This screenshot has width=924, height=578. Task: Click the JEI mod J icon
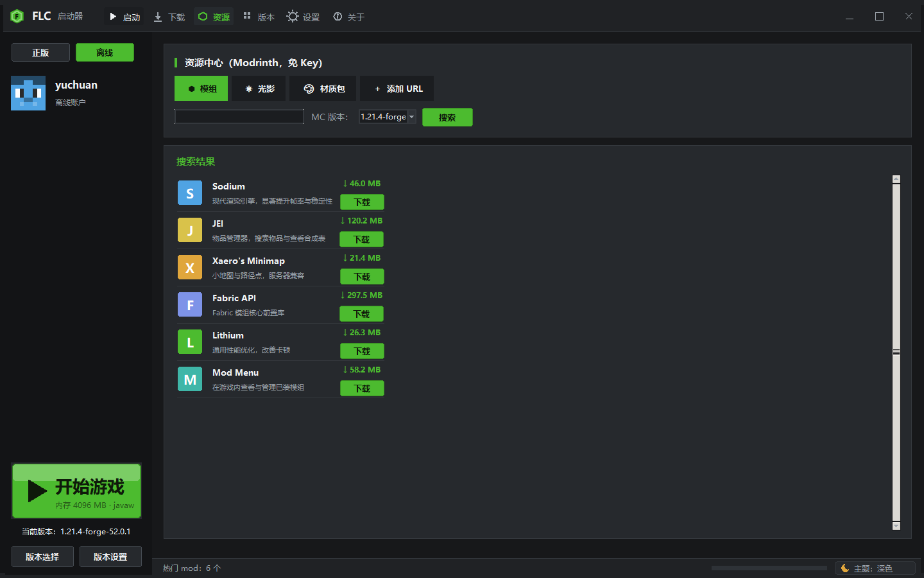190,230
